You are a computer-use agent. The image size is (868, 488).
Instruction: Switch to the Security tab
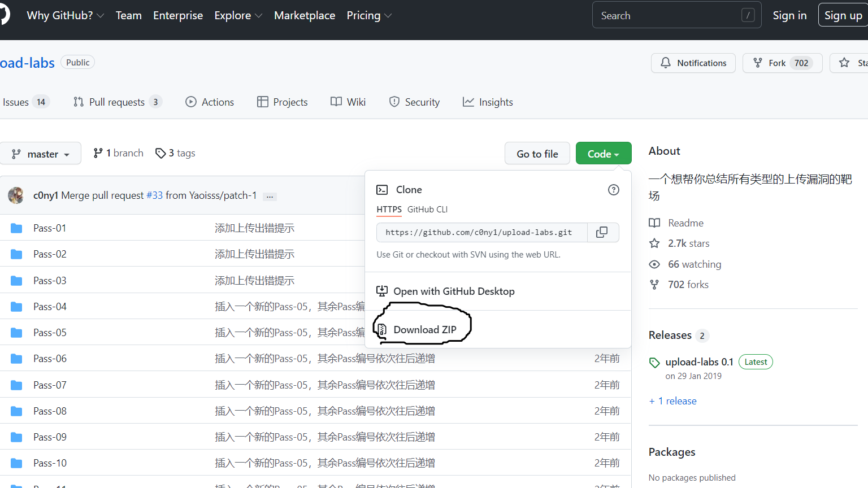414,102
